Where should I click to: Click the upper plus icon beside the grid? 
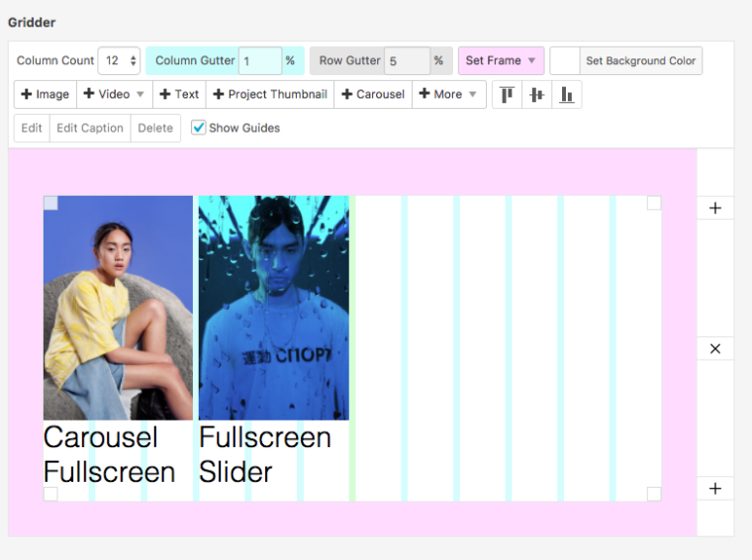point(715,208)
